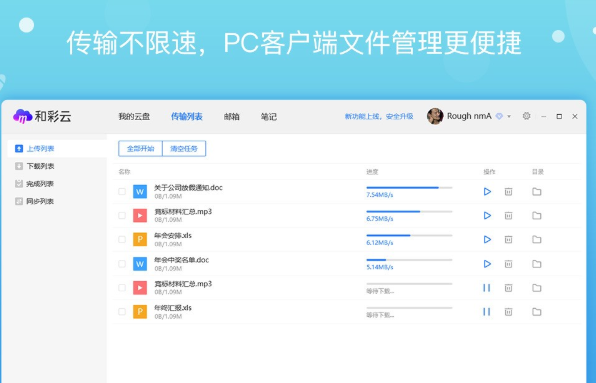Delete the 年会中奖名单.doc task

tap(508, 264)
